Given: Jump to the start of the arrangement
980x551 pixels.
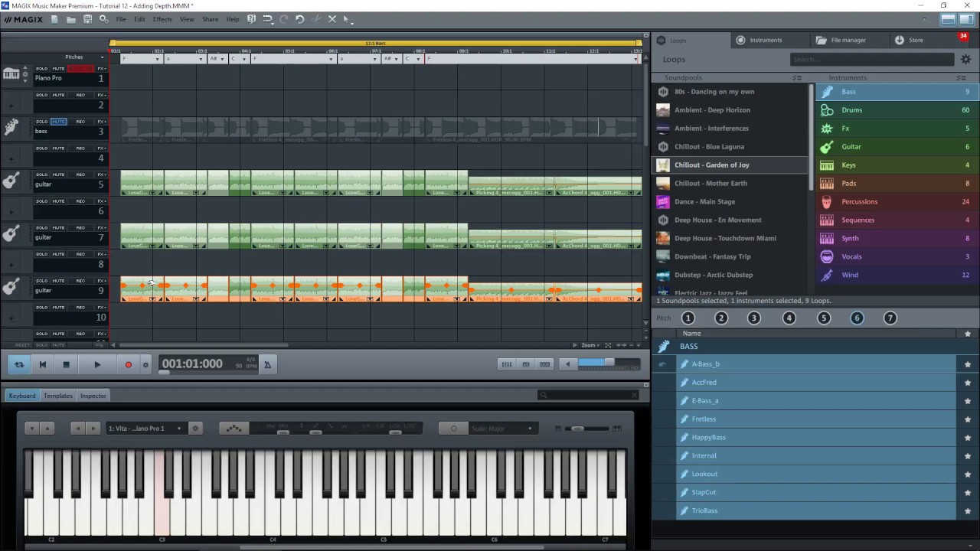Looking at the screenshot, I should click(x=43, y=365).
